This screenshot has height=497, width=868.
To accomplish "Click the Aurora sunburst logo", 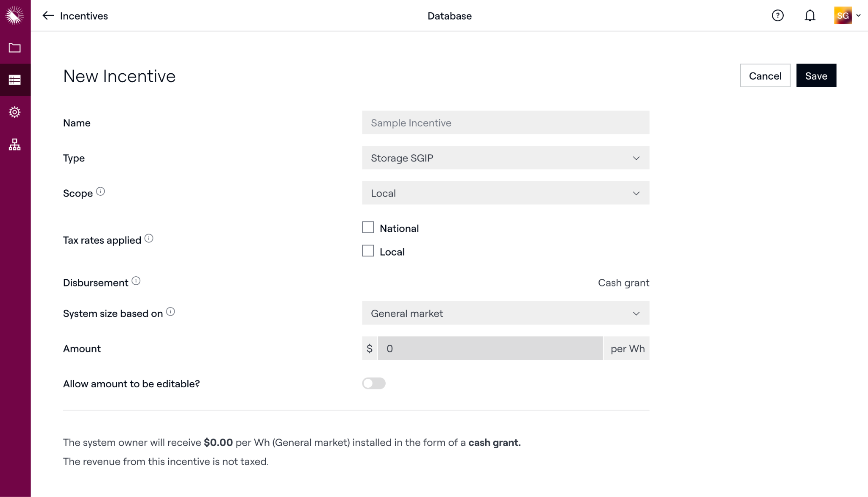I will pos(15,15).
